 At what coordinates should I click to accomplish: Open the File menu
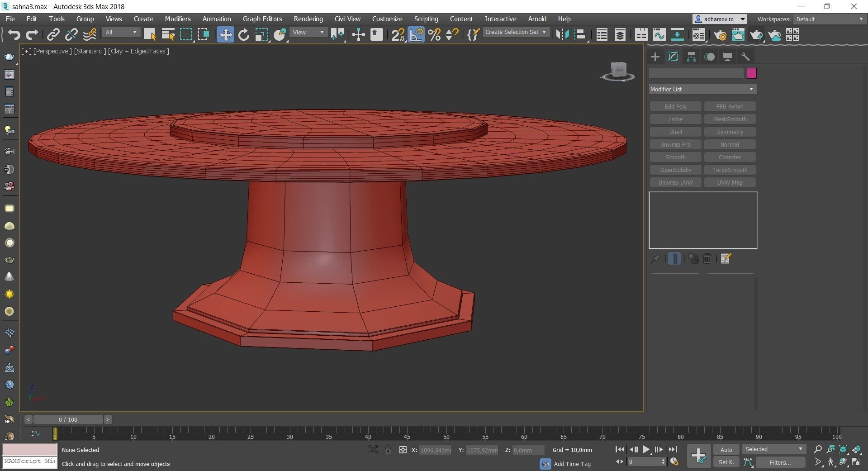click(x=10, y=19)
